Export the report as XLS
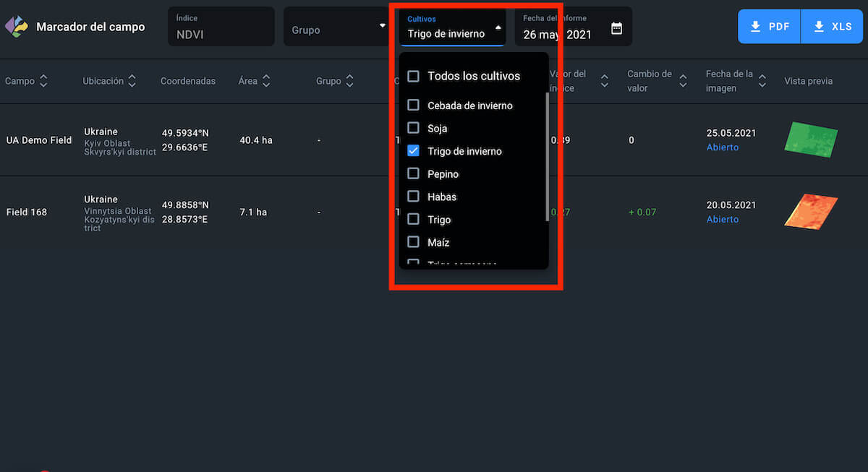This screenshot has width=868, height=472. coord(833,27)
